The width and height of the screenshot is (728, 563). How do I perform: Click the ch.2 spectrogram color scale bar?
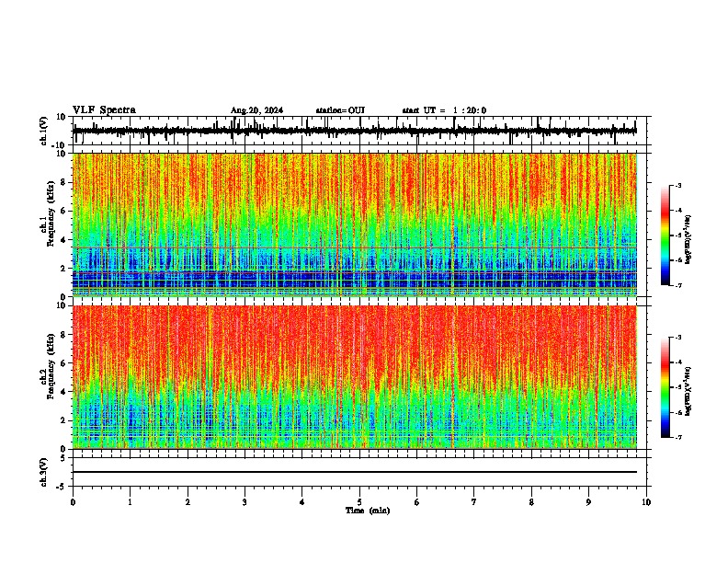coord(665,387)
